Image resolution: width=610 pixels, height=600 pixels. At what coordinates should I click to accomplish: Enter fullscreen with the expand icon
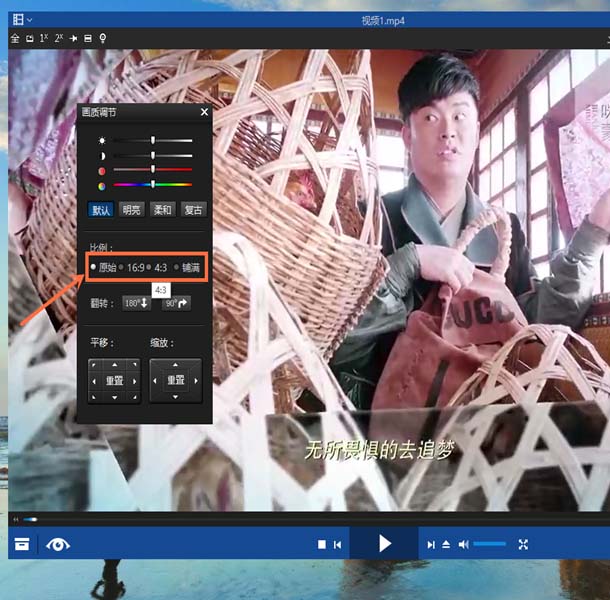point(523,544)
